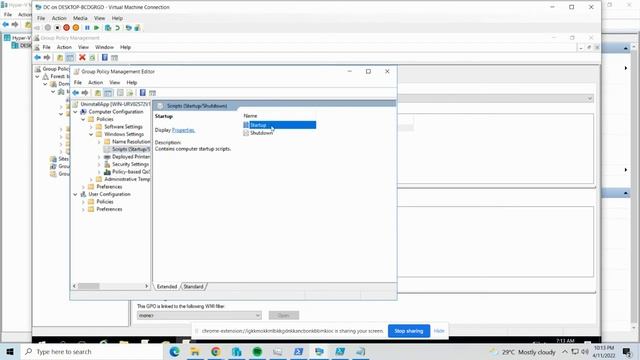Collapse the Computer Configuration node
Screen dimensions: 640x360
click(x=76, y=112)
